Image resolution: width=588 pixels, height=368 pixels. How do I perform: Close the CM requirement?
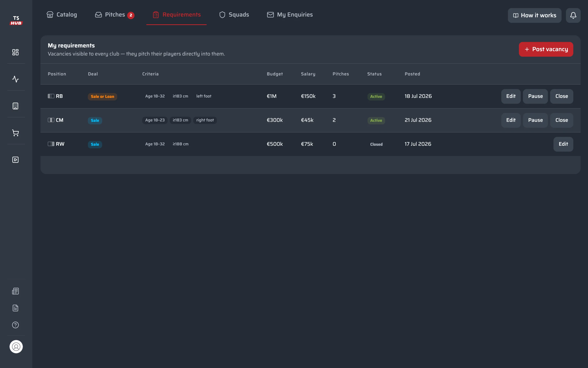pyautogui.click(x=562, y=120)
